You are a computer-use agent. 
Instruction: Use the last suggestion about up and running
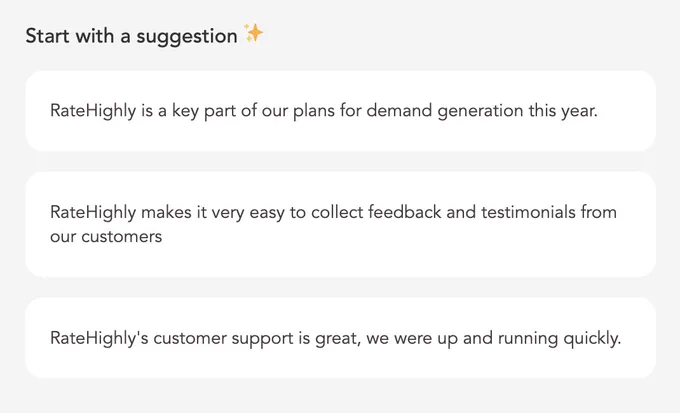[340, 338]
